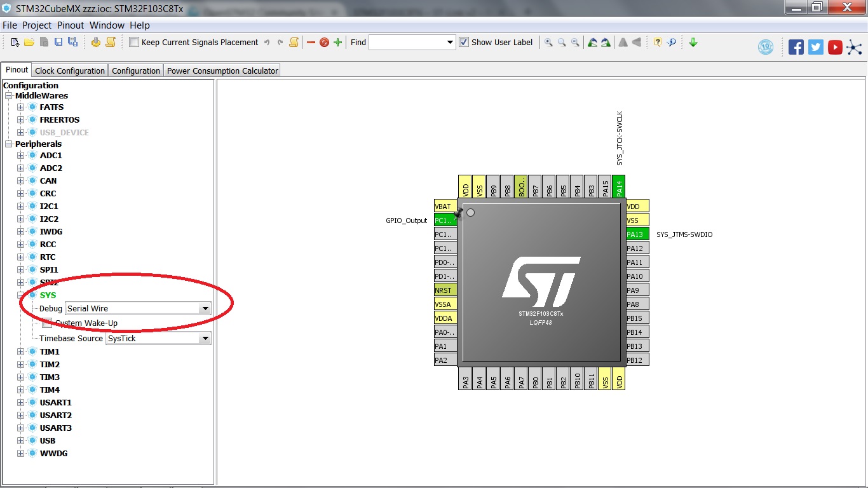Image resolution: width=868 pixels, height=488 pixels.
Task: Click the NRST pin on chip
Action: click(445, 290)
